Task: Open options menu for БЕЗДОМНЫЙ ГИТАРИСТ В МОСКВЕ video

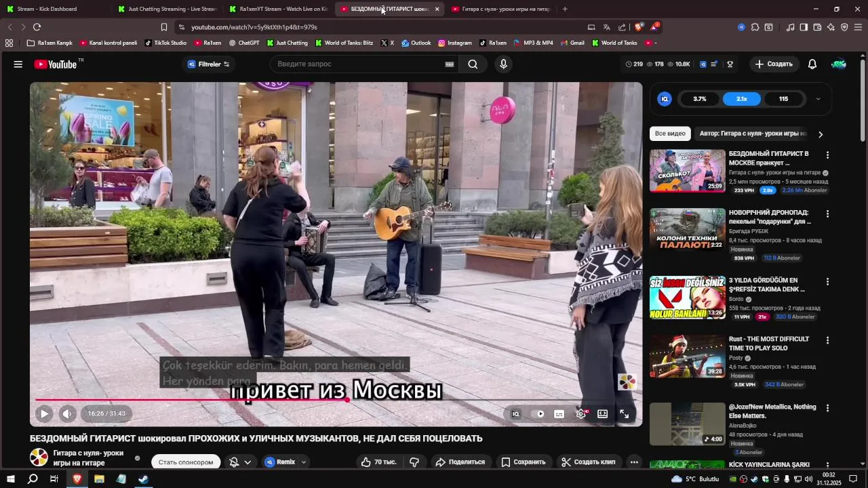Action: (x=827, y=155)
